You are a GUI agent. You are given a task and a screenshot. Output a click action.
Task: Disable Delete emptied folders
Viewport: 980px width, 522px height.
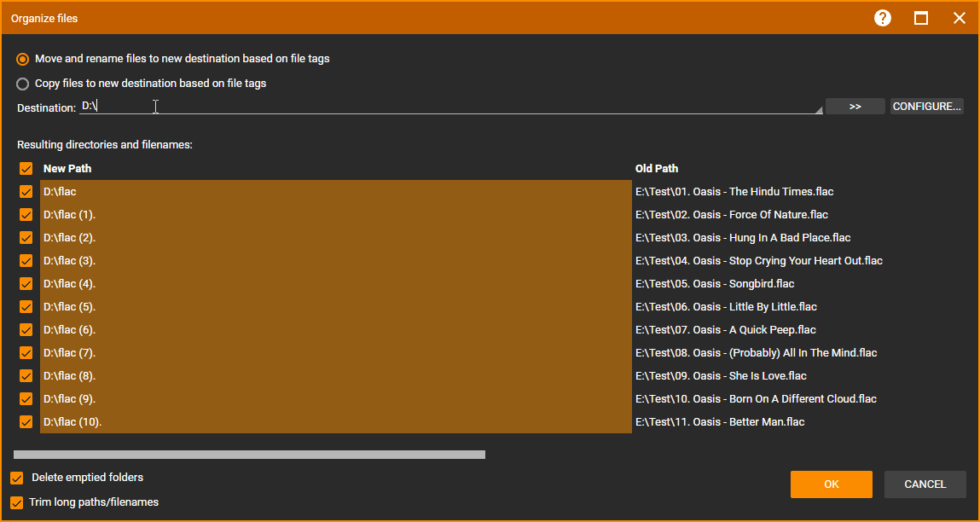(x=17, y=478)
